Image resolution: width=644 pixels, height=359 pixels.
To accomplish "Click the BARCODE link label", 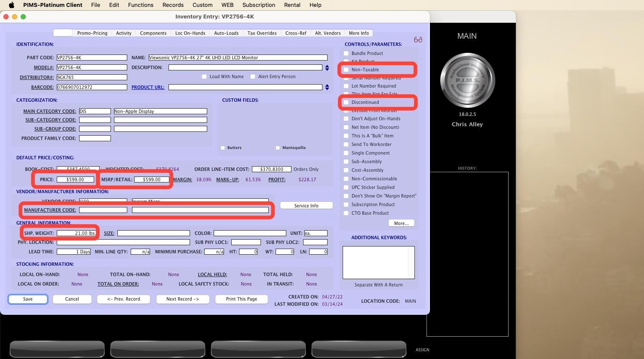I will (x=43, y=87).
